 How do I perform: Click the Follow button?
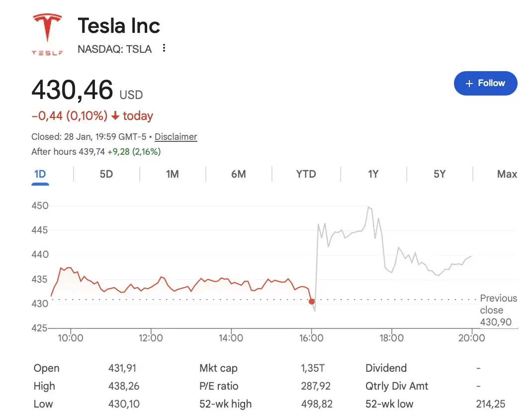pos(486,83)
